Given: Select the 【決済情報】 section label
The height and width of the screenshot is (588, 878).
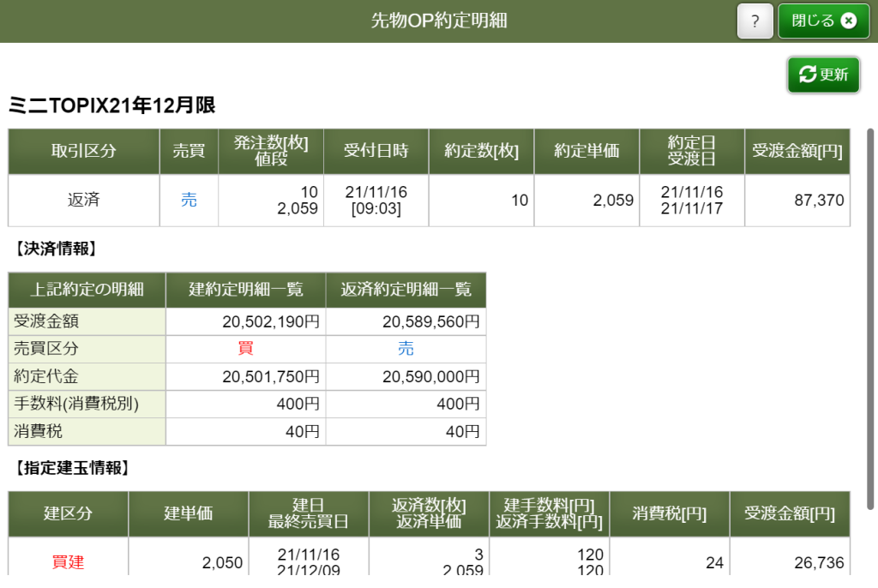Looking at the screenshot, I should click(56, 249).
